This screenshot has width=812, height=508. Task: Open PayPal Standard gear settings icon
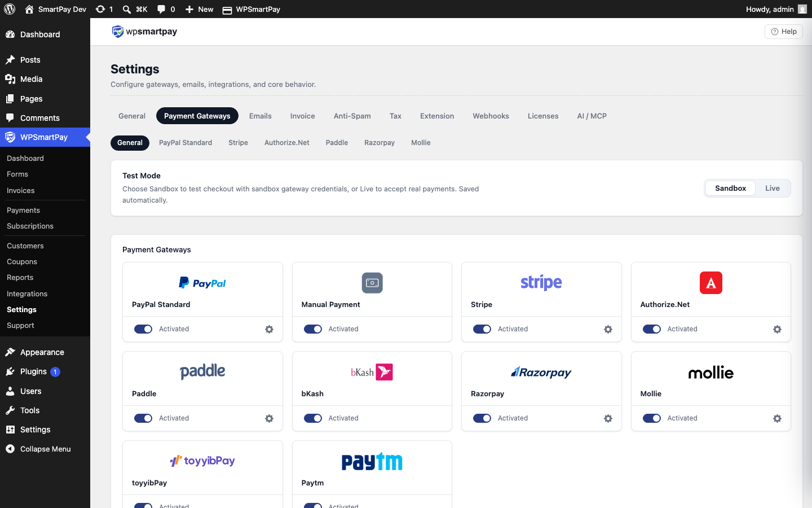point(270,329)
